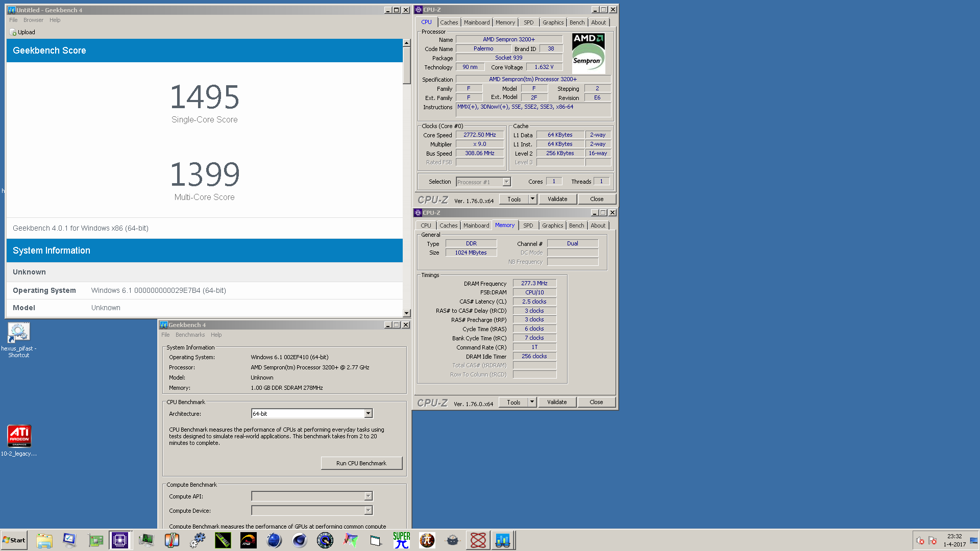This screenshot has height=551, width=980.
Task: Open the clock lightning taskbar icon
Action: pos(325,540)
